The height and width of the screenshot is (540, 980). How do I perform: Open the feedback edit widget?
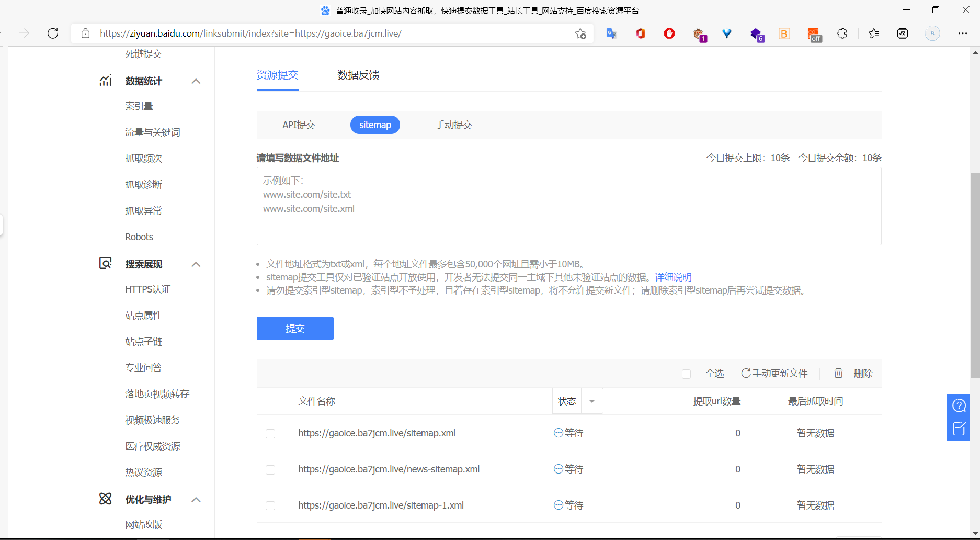(x=959, y=429)
